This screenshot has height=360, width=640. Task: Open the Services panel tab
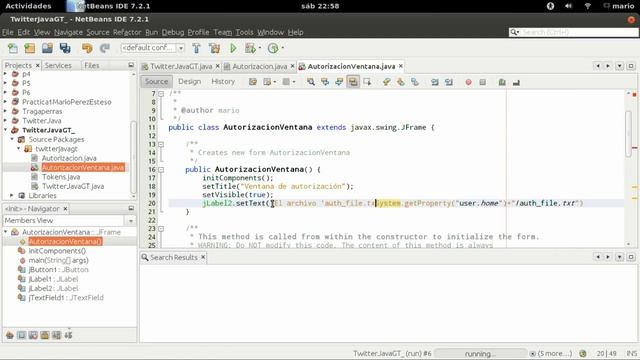click(58, 65)
